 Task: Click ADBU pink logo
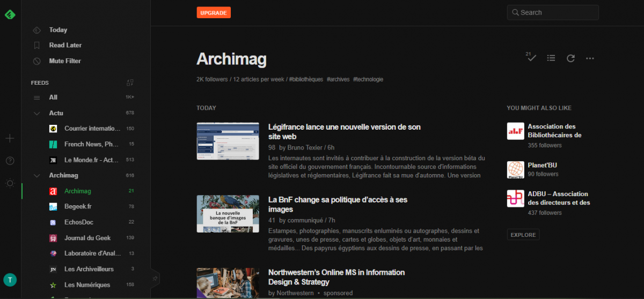516,198
